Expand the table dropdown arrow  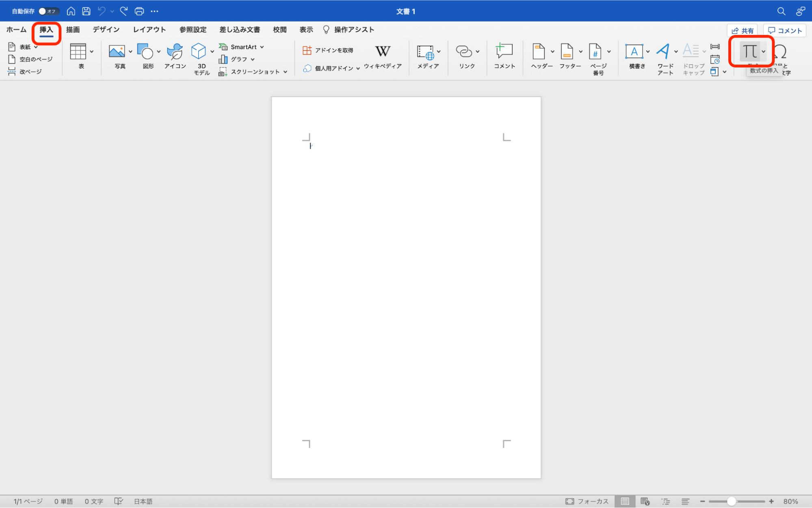tap(92, 52)
